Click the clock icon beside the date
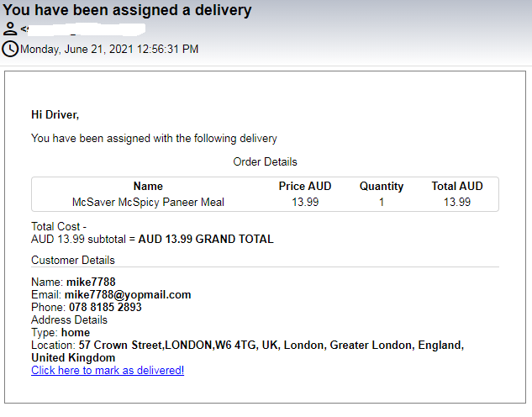Viewport: 532px width, 417px height. point(10,49)
